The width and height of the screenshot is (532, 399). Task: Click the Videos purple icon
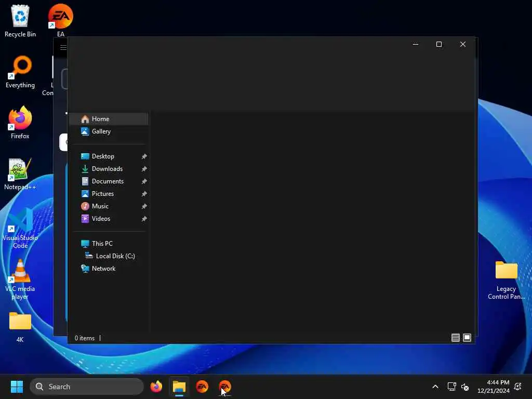point(85,219)
